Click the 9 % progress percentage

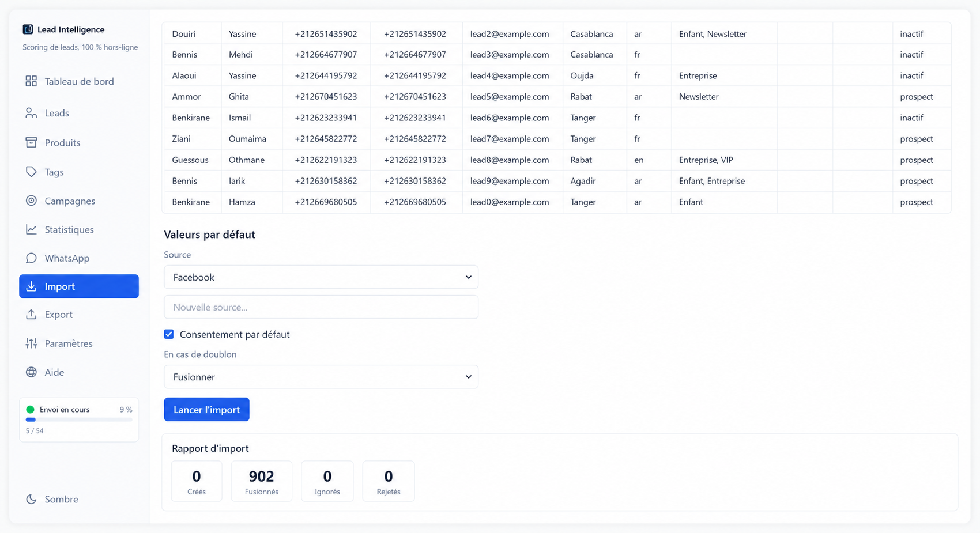pos(126,410)
